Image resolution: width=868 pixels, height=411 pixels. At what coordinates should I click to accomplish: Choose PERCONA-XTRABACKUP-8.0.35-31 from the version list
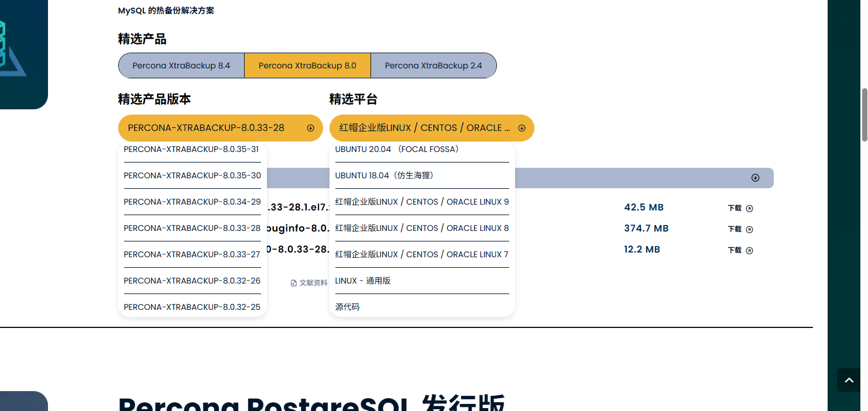[191, 149]
